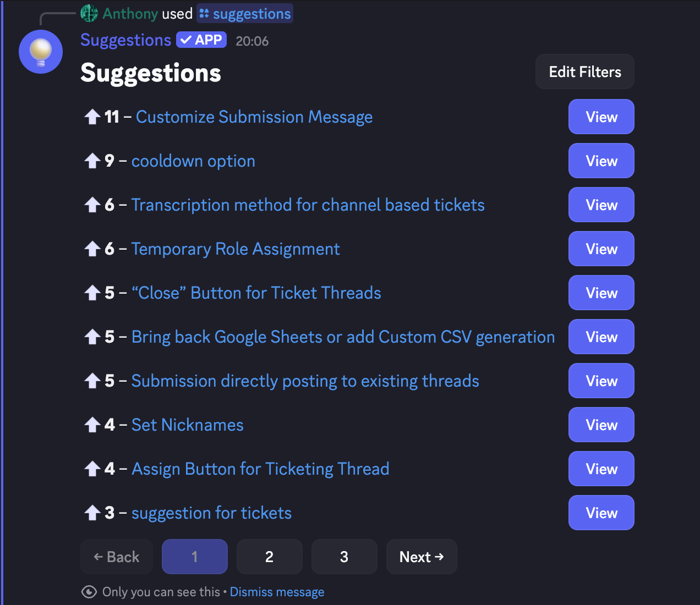Open Edit Filters
The image size is (700, 605).
click(x=585, y=71)
